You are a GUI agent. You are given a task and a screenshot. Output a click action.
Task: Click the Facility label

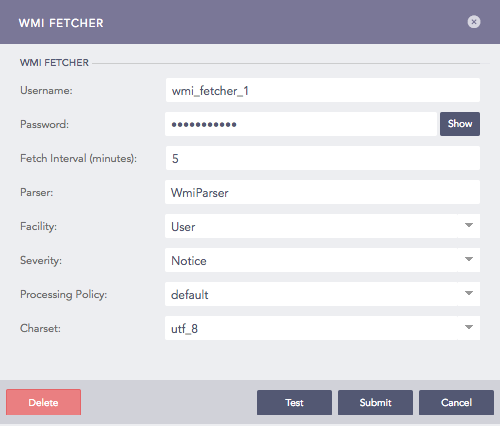pyautogui.click(x=38, y=226)
